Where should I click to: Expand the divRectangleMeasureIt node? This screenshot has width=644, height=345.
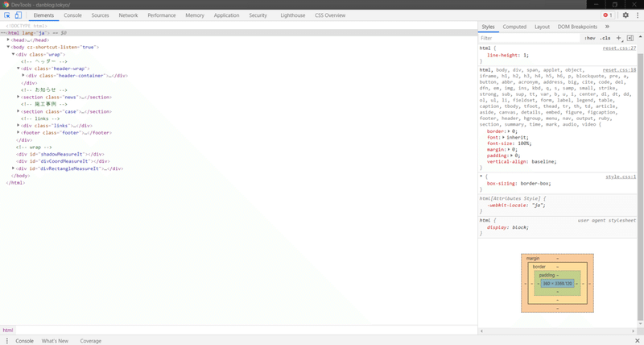pyautogui.click(x=13, y=168)
